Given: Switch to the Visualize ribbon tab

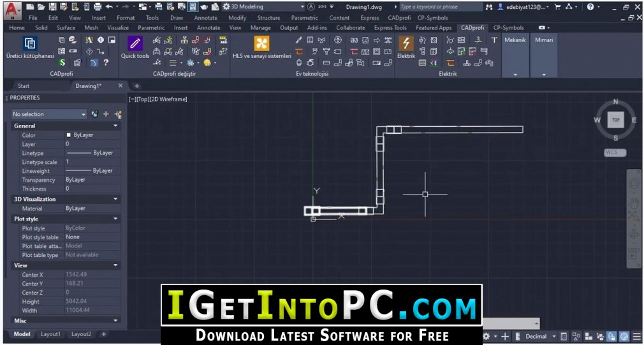Looking at the screenshot, I should coord(118,28).
